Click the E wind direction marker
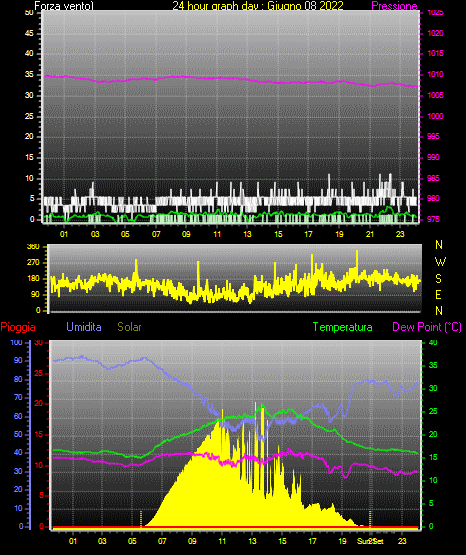Screen dimensions: 466x555 click(x=438, y=295)
